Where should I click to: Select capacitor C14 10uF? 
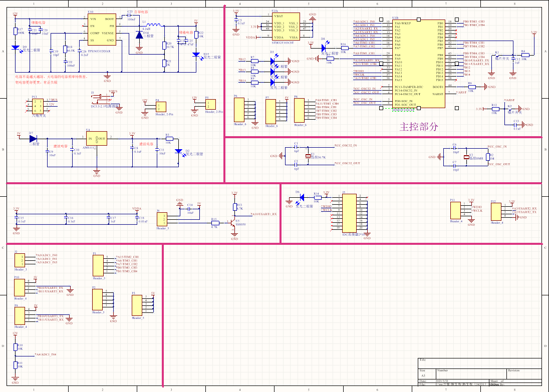click(189, 209)
